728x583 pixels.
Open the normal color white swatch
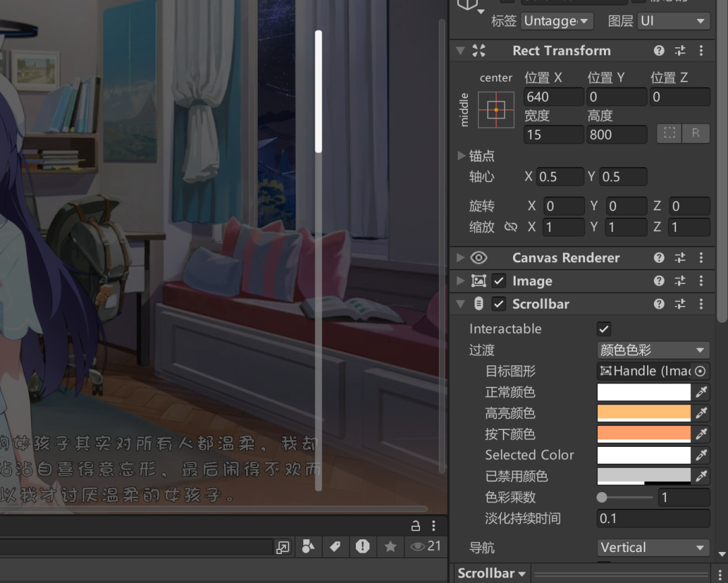644,392
